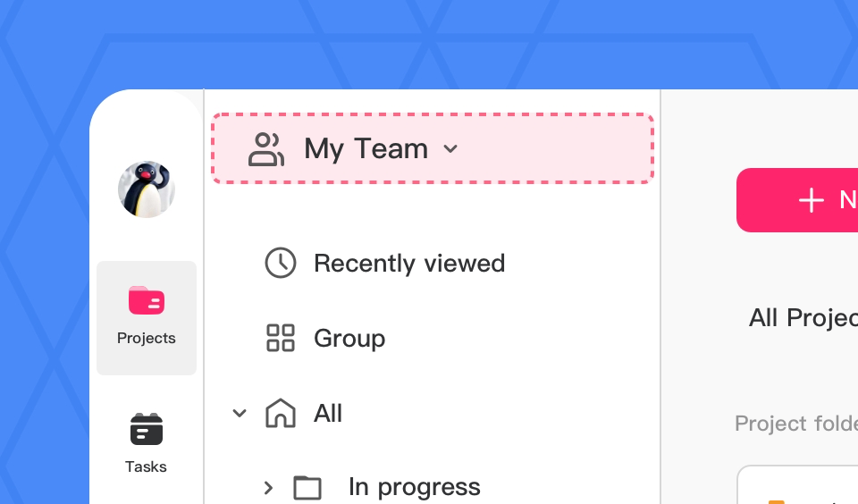This screenshot has height=504, width=858.
Task: Click the In progress folder icon
Action: [x=307, y=487]
